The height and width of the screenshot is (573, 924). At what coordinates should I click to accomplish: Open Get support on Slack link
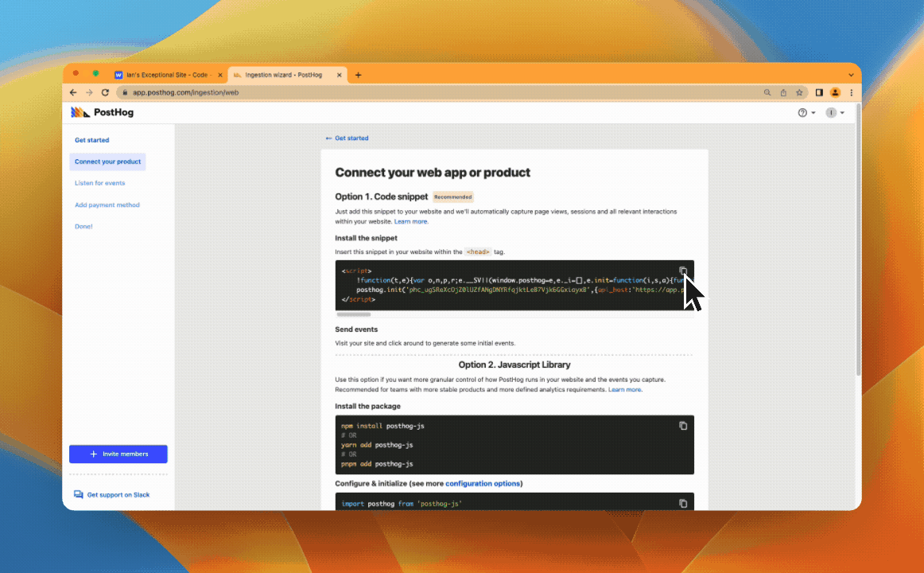click(x=118, y=495)
